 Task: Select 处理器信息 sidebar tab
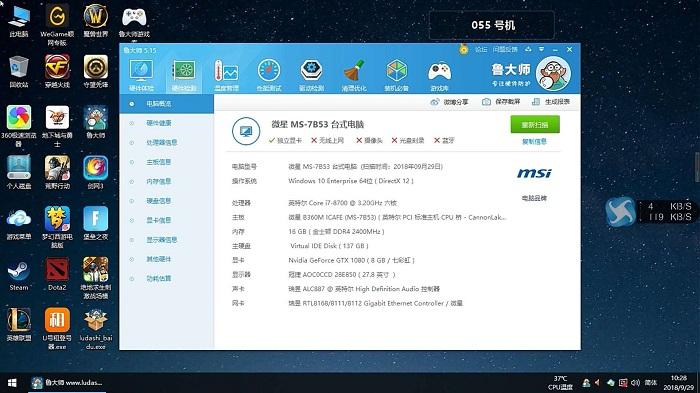pos(167,142)
